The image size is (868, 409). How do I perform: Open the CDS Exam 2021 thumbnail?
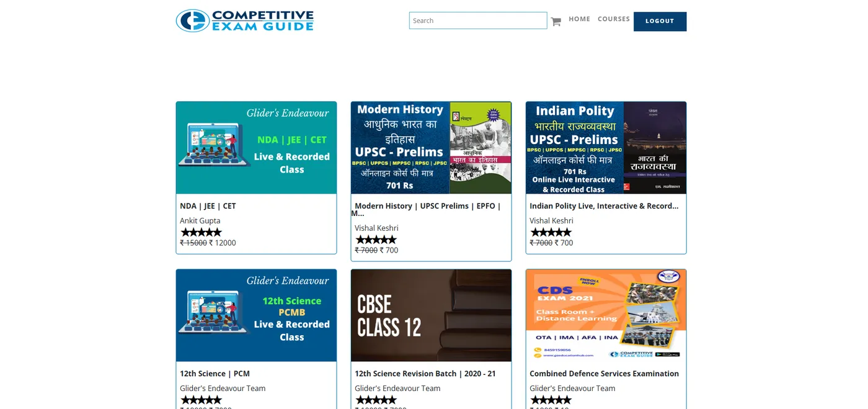(x=606, y=315)
